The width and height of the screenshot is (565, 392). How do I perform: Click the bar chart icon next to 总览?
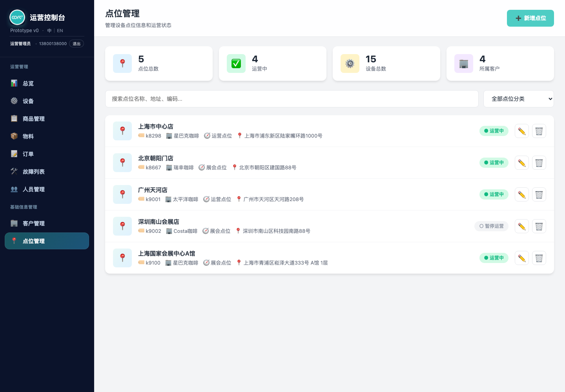pyautogui.click(x=14, y=83)
